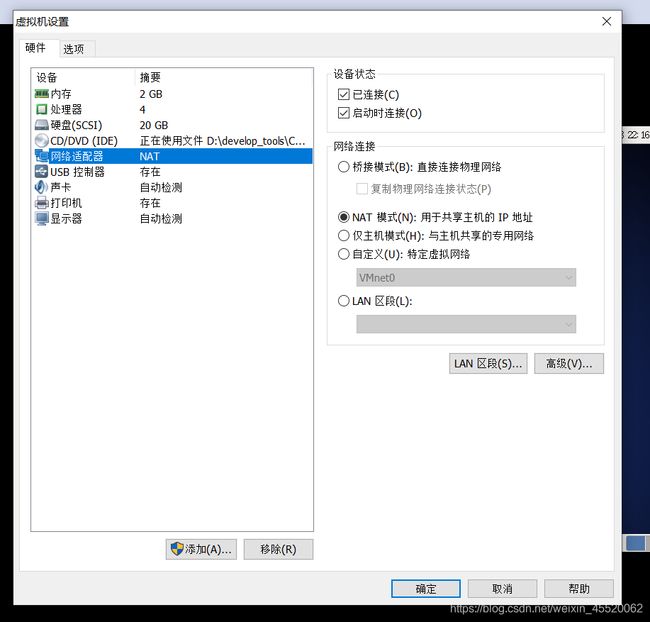Click the network adapter (网络适配器) icon
The width and height of the screenshot is (650, 622).
click(41, 156)
